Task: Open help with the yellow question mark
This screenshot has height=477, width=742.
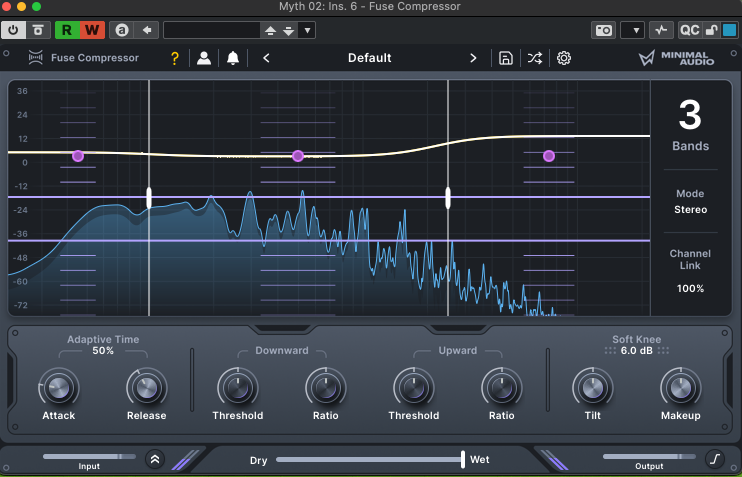Action: point(175,58)
